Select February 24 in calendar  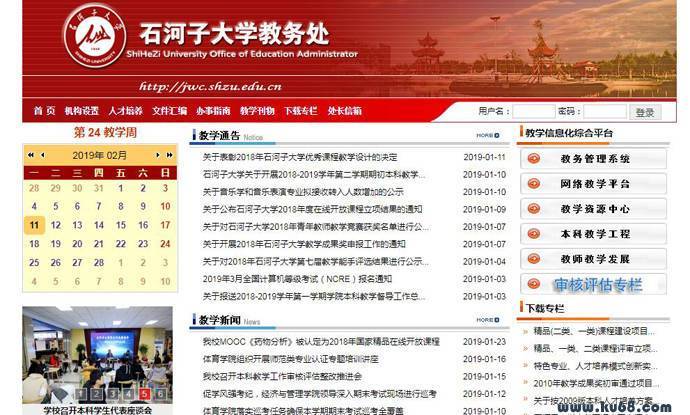coord(165,244)
